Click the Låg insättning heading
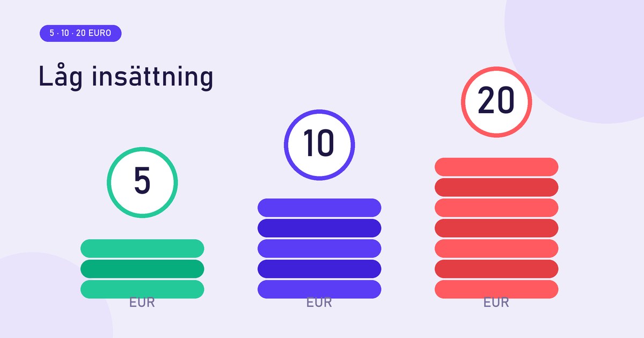 click(x=126, y=77)
